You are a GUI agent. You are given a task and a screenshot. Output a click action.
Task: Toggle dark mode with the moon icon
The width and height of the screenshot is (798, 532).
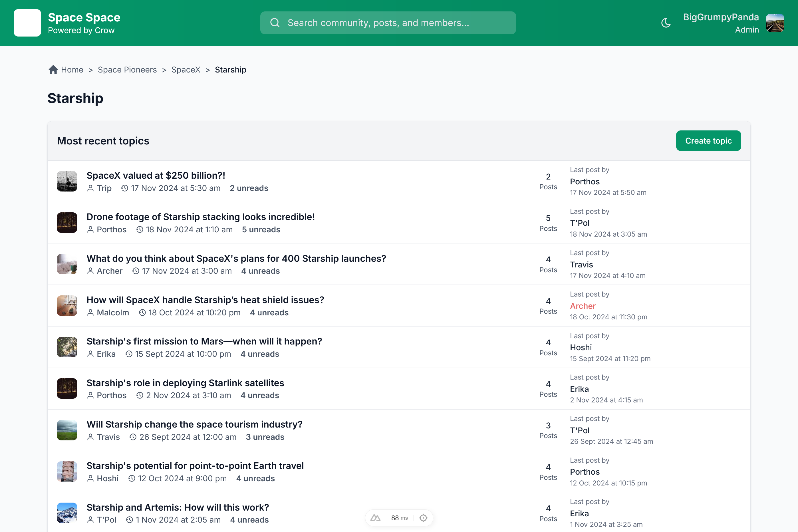pos(666,23)
